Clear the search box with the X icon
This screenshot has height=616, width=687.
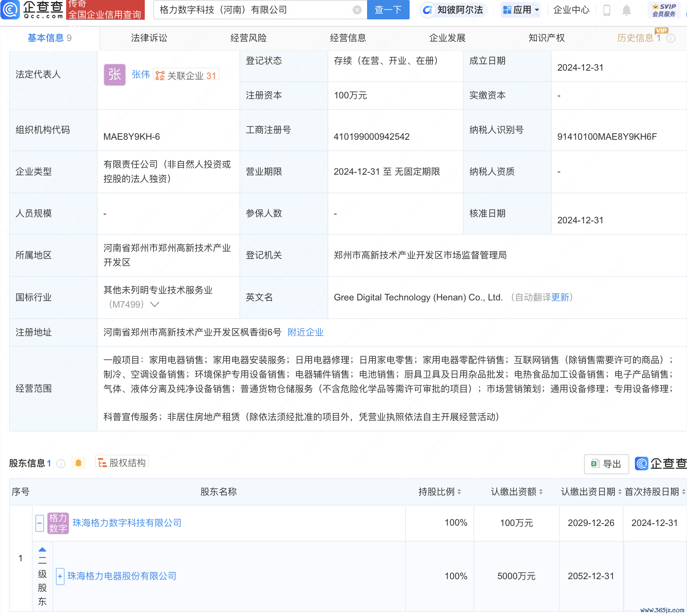click(357, 10)
